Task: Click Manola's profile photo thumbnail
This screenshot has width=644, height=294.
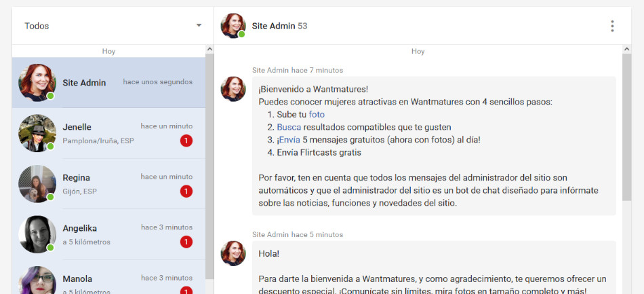Action: [x=37, y=280]
